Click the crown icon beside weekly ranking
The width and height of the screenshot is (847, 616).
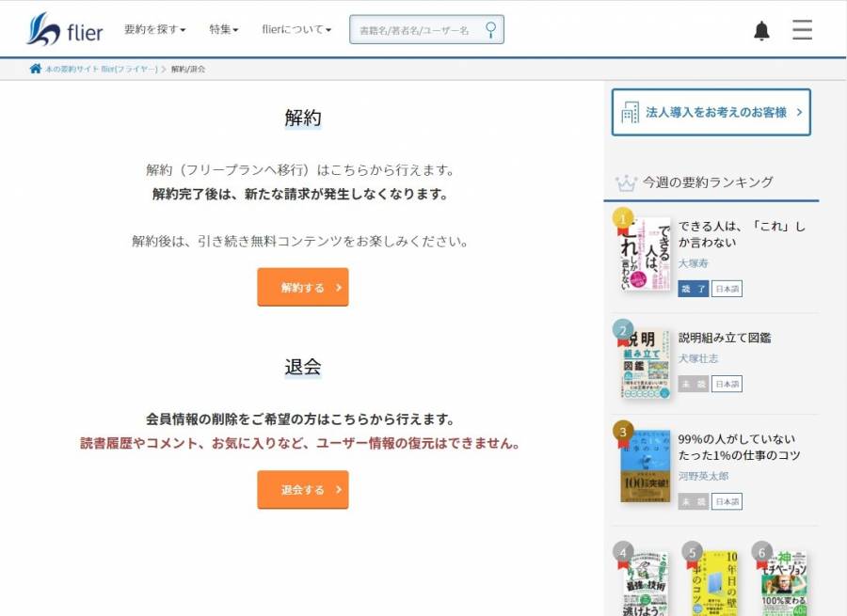(626, 182)
